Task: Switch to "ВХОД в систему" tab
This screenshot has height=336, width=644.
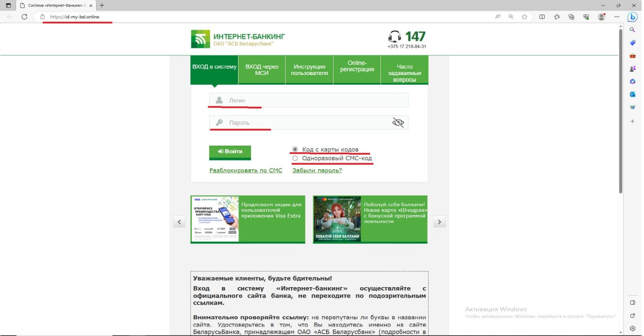Action: point(214,70)
